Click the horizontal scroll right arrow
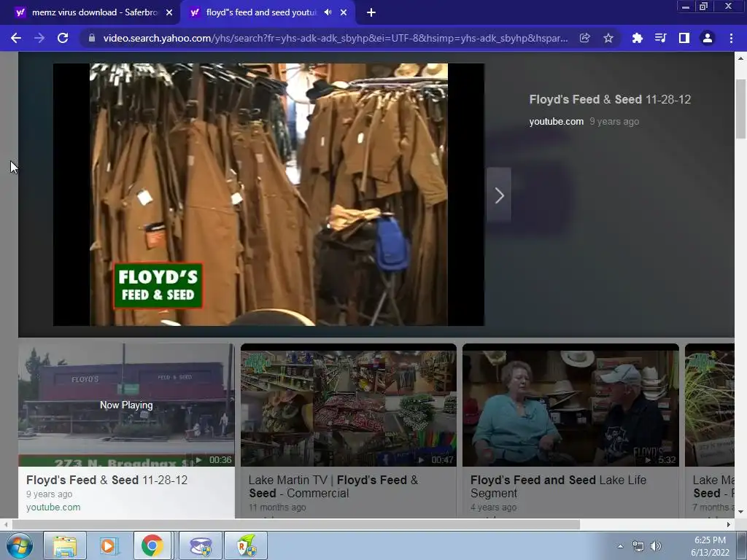 coord(729,525)
